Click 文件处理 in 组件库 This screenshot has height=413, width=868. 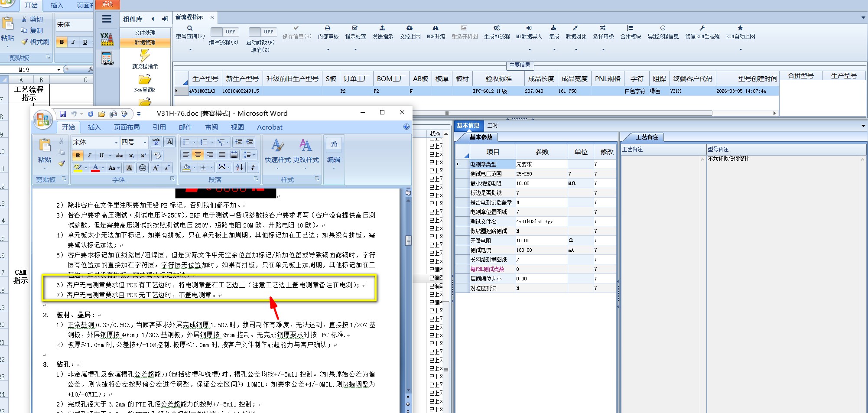[x=145, y=33]
